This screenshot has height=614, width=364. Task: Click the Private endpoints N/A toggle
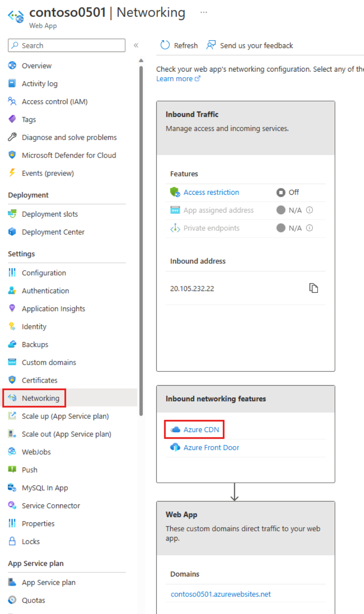click(280, 228)
